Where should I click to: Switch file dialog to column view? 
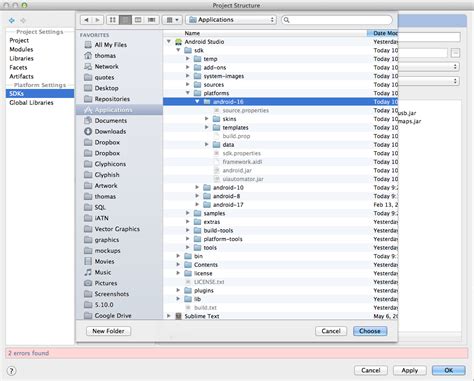[138, 20]
